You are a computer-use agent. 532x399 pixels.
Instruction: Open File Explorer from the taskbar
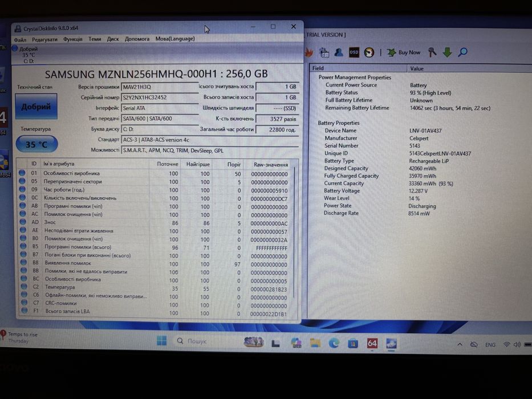pos(315,343)
